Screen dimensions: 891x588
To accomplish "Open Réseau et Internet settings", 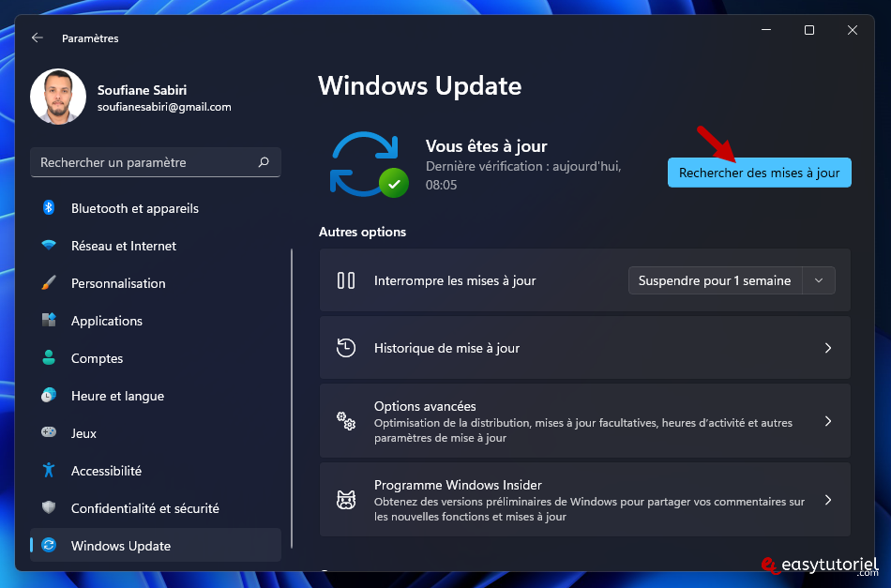I will [x=155, y=246].
